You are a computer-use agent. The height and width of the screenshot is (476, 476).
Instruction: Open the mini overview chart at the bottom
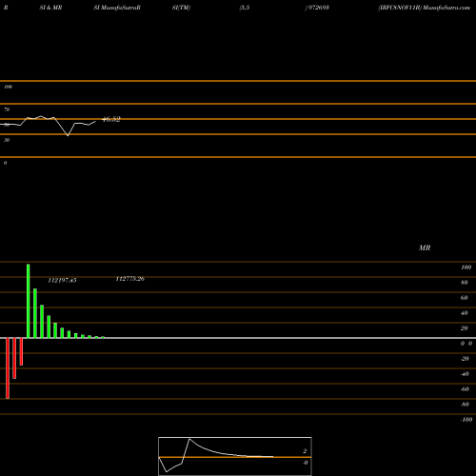[x=235, y=456]
